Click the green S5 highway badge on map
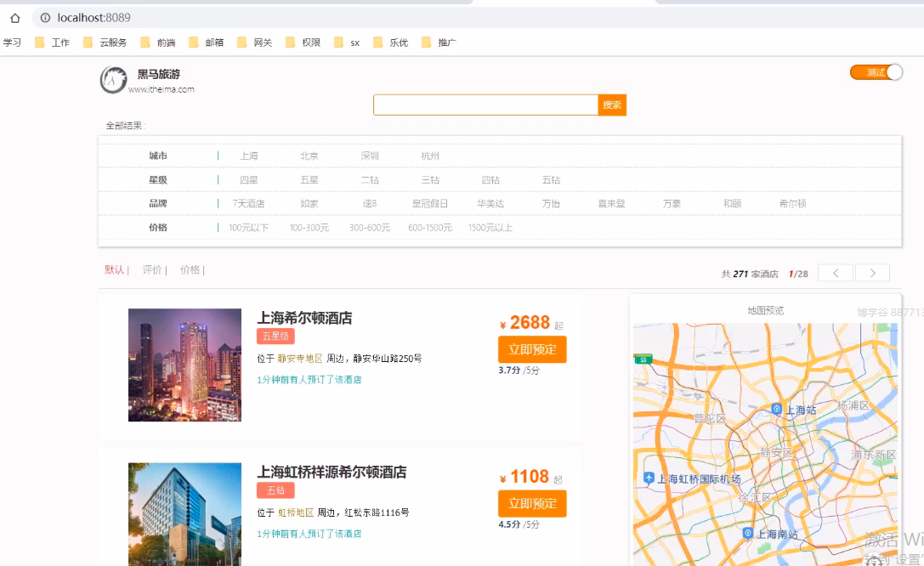This screenshot has height=566, width=924. tap(643, 359)
